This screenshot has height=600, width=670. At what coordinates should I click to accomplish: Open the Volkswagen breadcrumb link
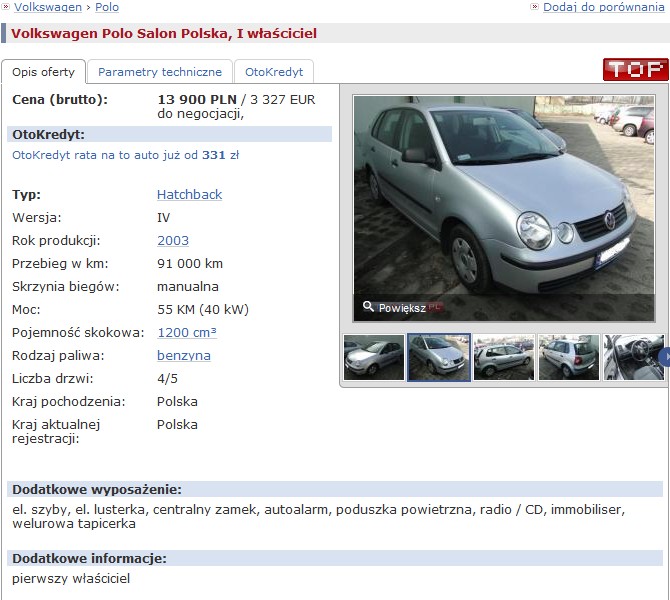click(x=47, y=7)
